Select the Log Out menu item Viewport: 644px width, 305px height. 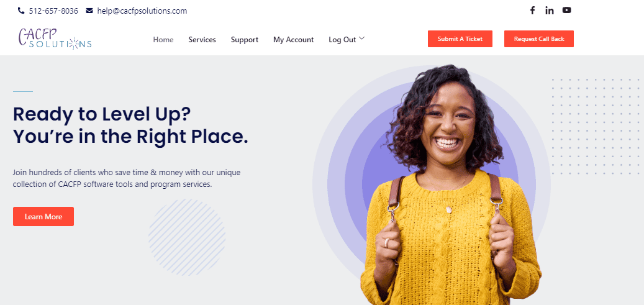point(342,40)
